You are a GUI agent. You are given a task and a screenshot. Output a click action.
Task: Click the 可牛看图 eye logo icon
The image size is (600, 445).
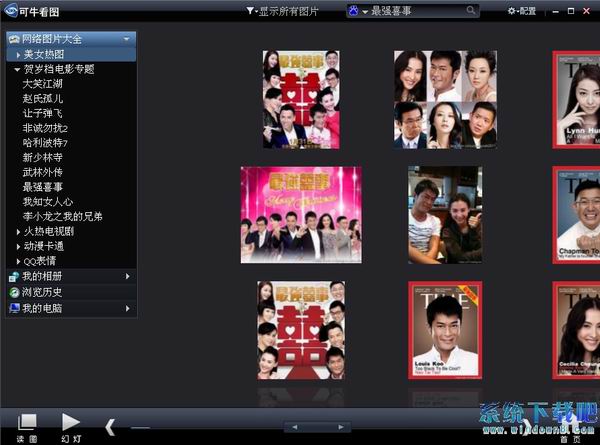coord(10,11)
